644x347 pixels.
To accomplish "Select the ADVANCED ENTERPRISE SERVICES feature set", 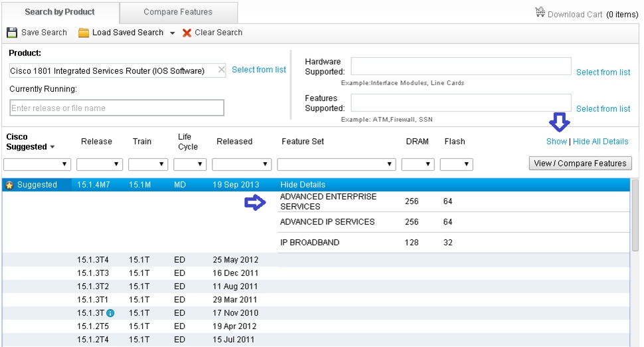I will point(328,201).
